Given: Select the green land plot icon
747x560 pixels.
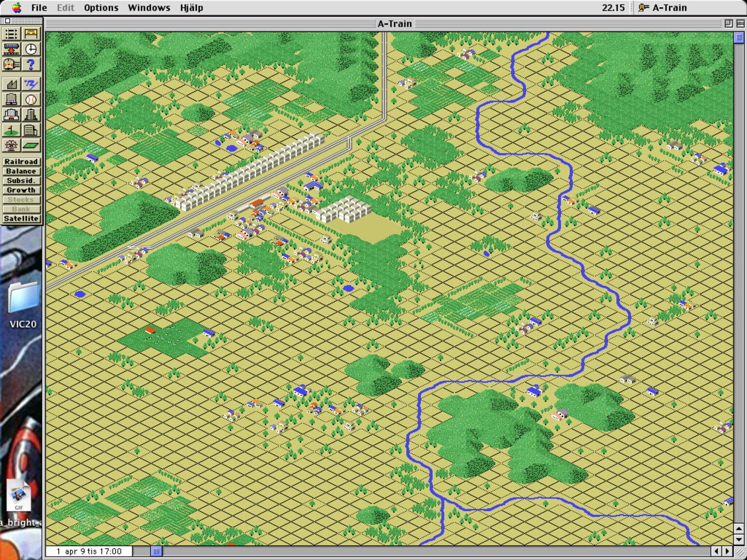Looking at the screenshot, I should (31, 146).
